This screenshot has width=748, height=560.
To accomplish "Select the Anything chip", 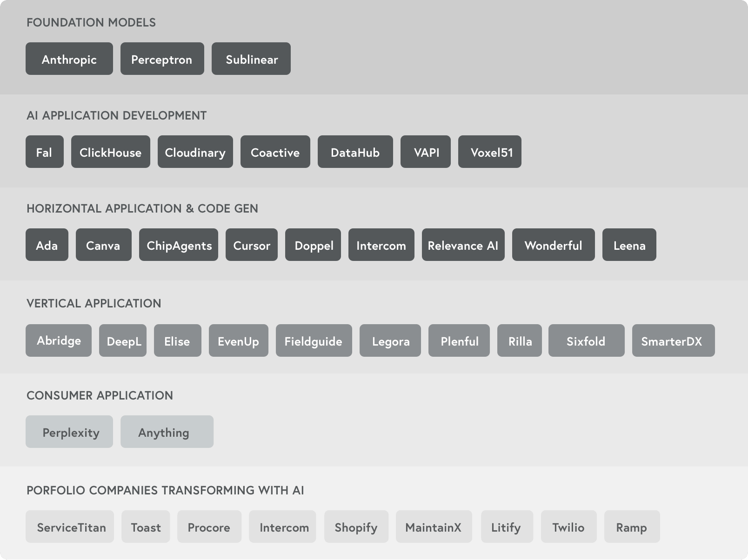I will point(167,432).
